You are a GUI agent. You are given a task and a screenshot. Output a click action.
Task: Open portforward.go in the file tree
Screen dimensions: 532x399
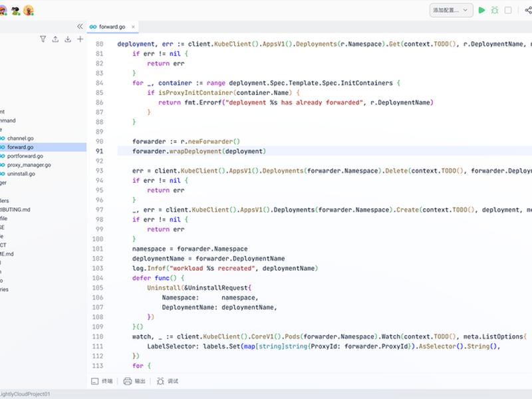coord(25,156)
